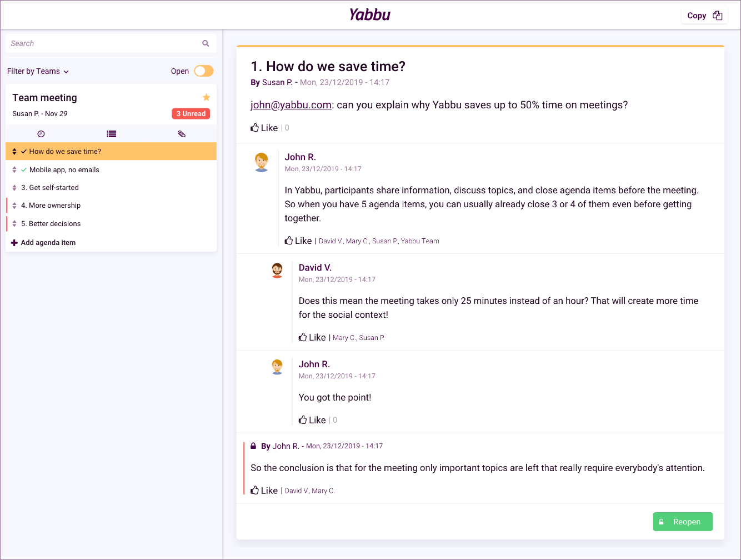Click John R.'s avatar on second reply

[277, 367]
